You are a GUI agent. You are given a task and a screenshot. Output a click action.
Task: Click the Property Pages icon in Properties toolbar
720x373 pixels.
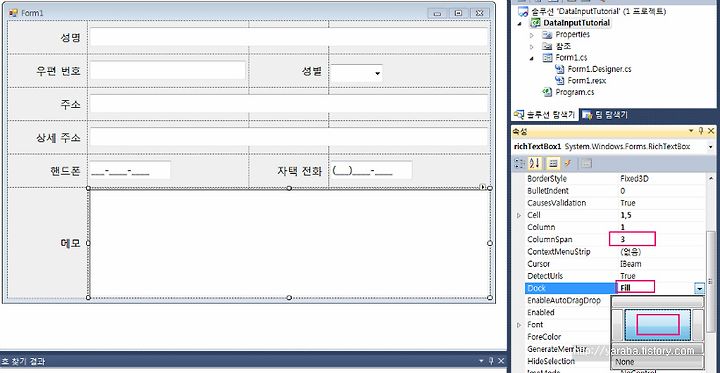pos(586,163)
